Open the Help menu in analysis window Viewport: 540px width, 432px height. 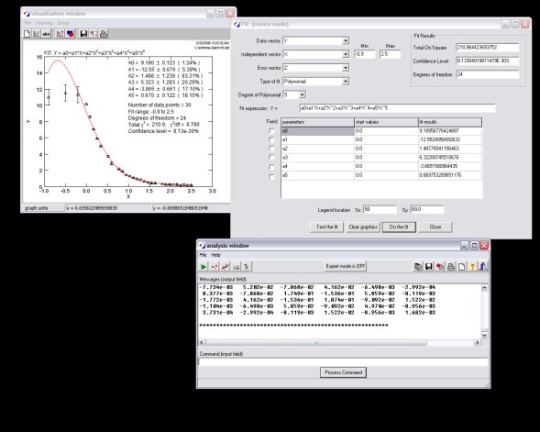[216, 255]
